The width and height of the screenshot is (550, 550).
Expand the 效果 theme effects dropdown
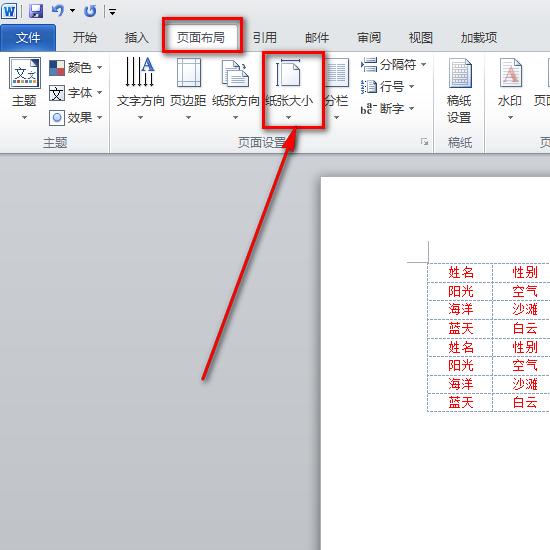tap(76, 118)
